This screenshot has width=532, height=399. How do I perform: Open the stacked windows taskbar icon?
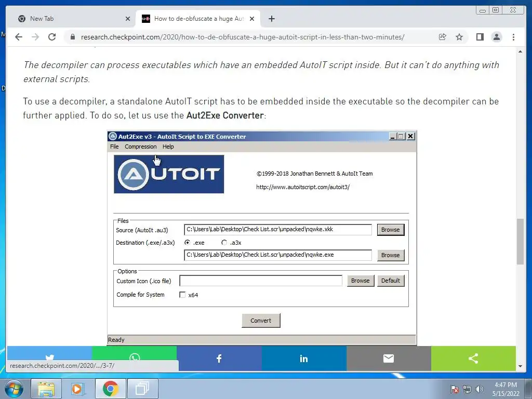tap(142, 389)
